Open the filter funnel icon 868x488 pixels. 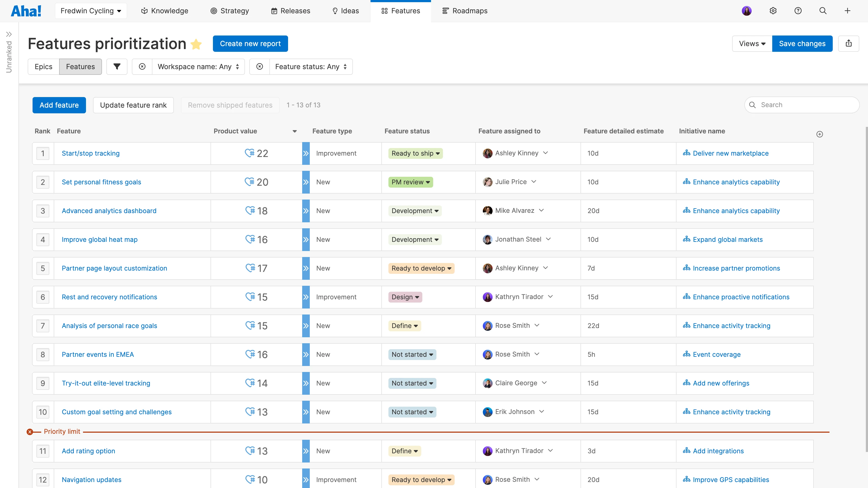tap(117, 66)
